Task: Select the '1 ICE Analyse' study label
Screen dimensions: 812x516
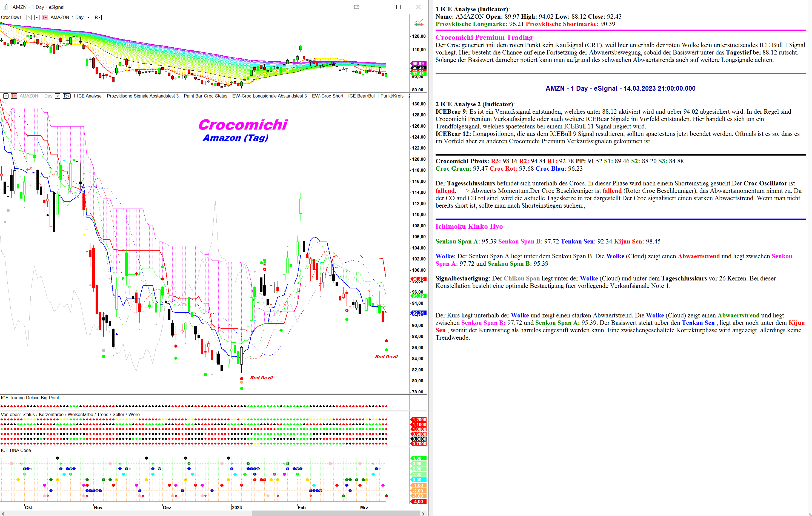Action: click(x=87, y=96)
